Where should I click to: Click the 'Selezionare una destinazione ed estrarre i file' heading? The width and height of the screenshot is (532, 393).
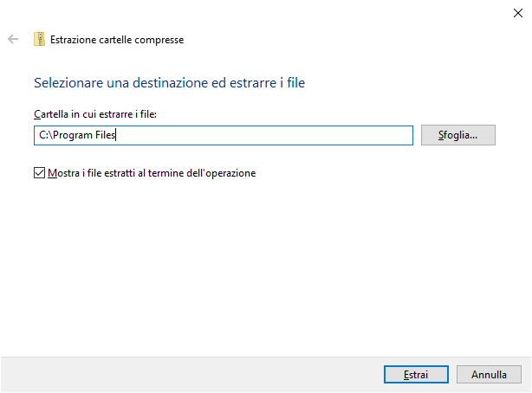(169, 83)
